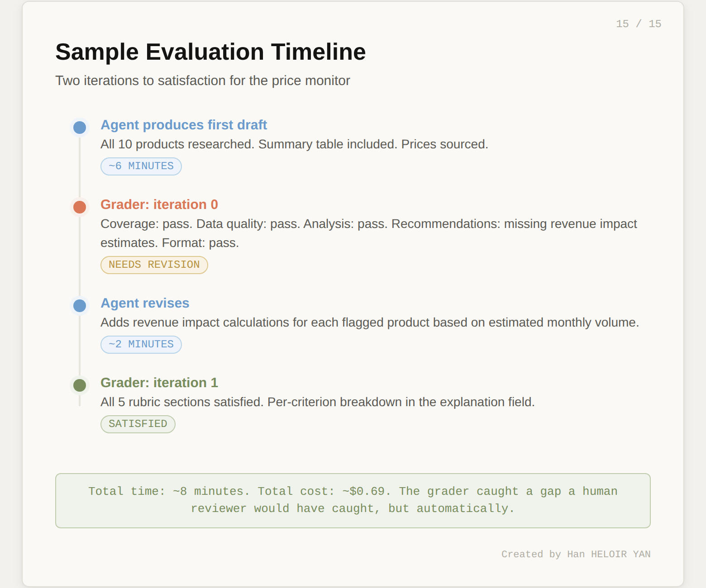The height and width of the screenshot is (588, 706).
Task: Select the Grader iteration 1 heading
Action: [159, 383]
